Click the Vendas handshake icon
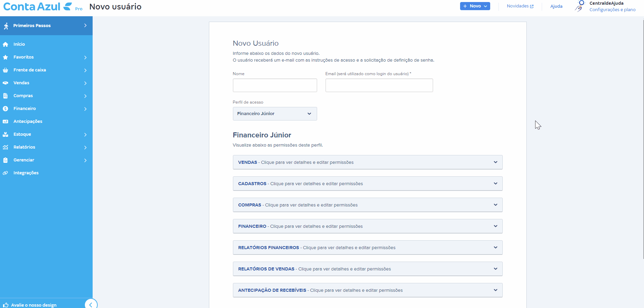The image size is (644, 308). [5, 83]
